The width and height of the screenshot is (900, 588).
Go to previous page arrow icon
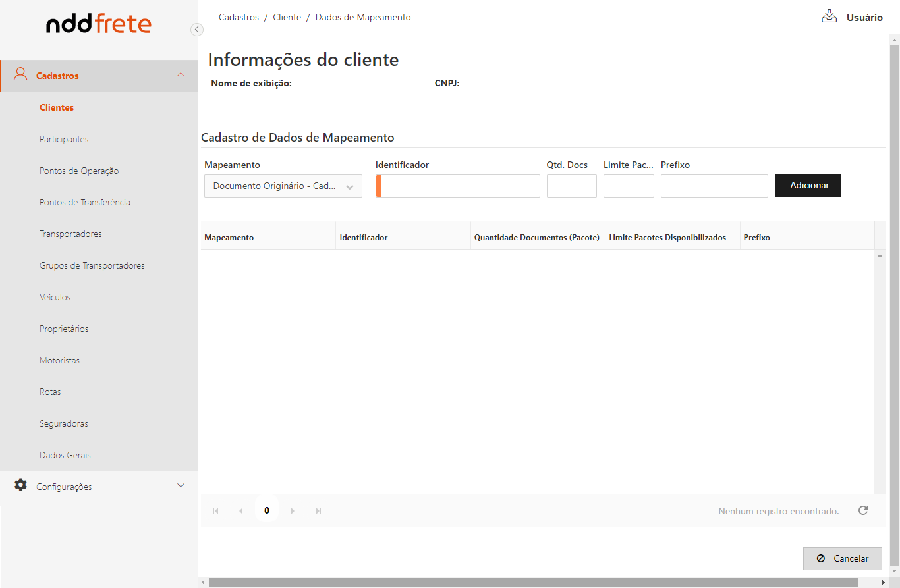[x=240, y=511]
